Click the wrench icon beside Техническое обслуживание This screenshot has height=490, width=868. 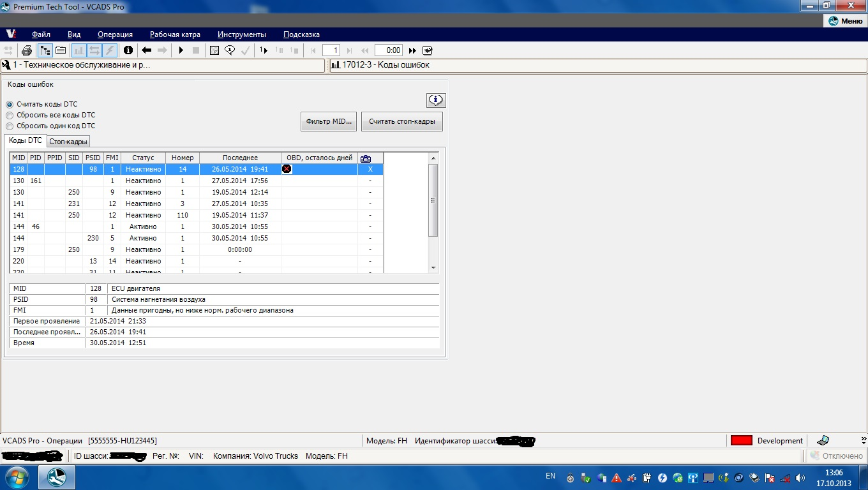[6, 65]
